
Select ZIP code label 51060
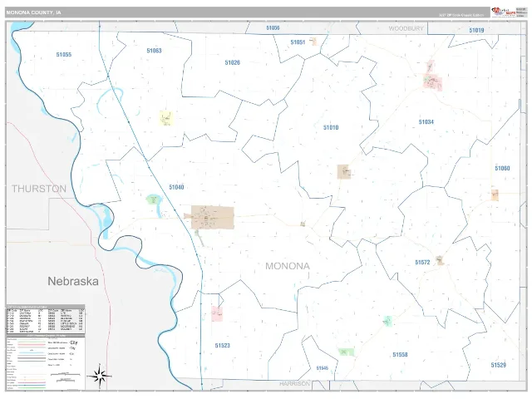pyautogui.click(x=502, y=168)
